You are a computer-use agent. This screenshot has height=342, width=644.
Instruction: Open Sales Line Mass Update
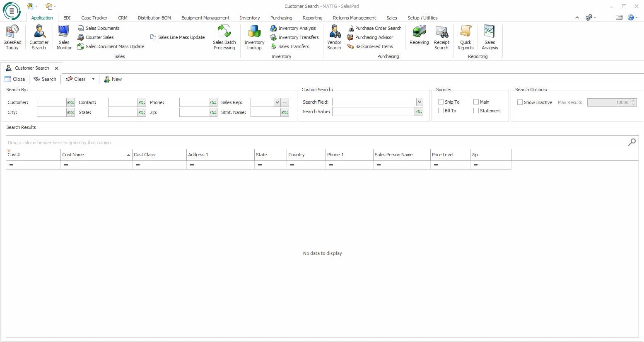click(177, 37)
